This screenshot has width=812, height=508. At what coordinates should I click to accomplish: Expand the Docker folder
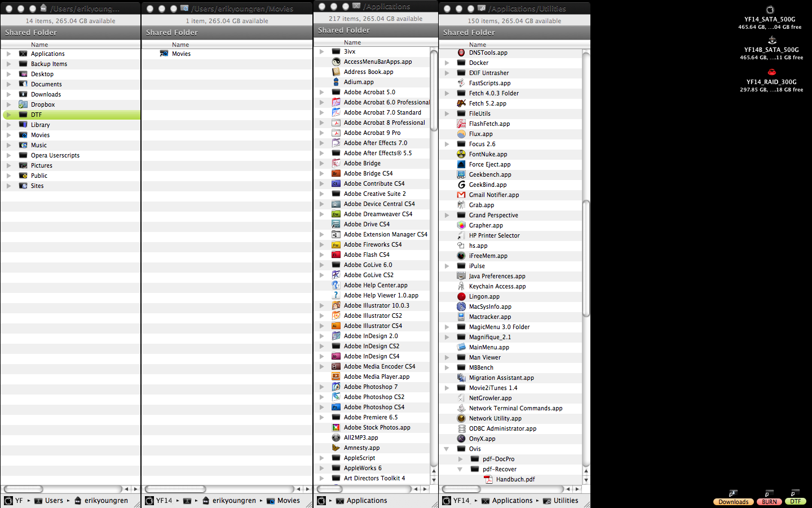coord(447,63)
